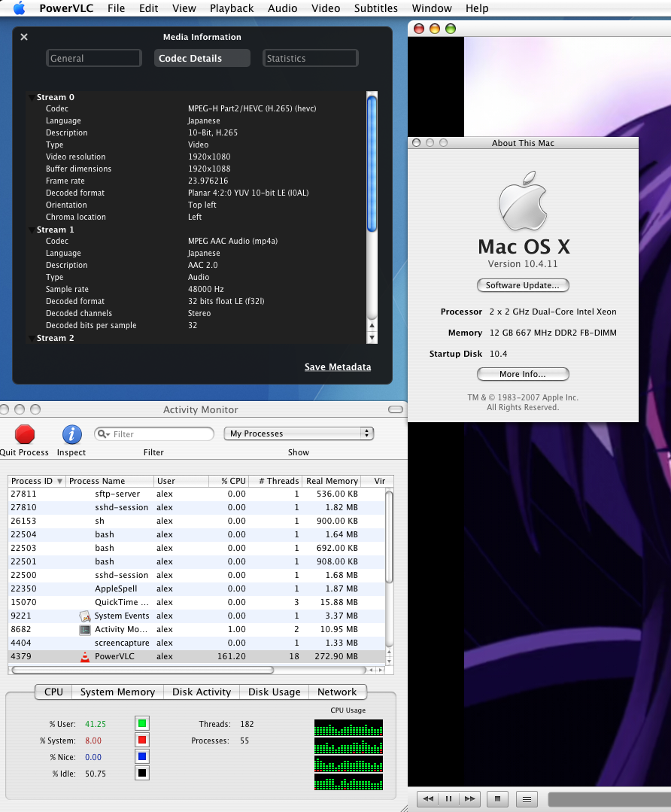Click the black % Idle color swatch
The width and height of the screenshot is (671, 812).
pos(142,773)
